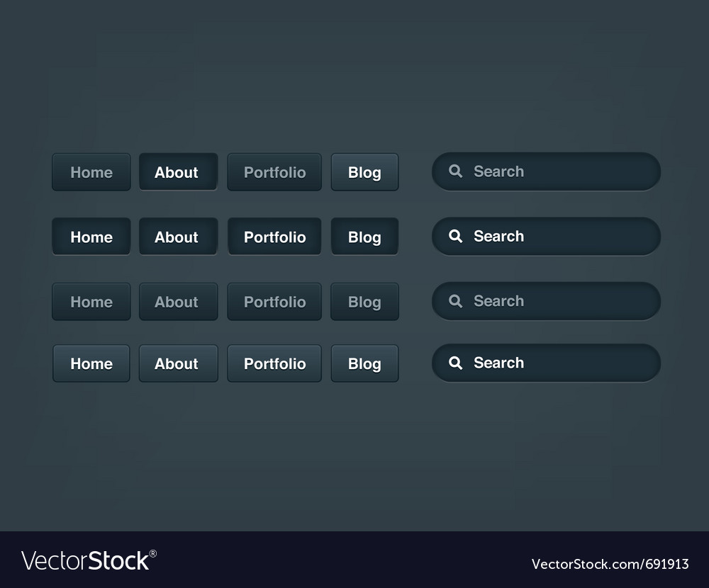
Task: Hit the About button in the bottom row
Action: [x=177, y=363]
